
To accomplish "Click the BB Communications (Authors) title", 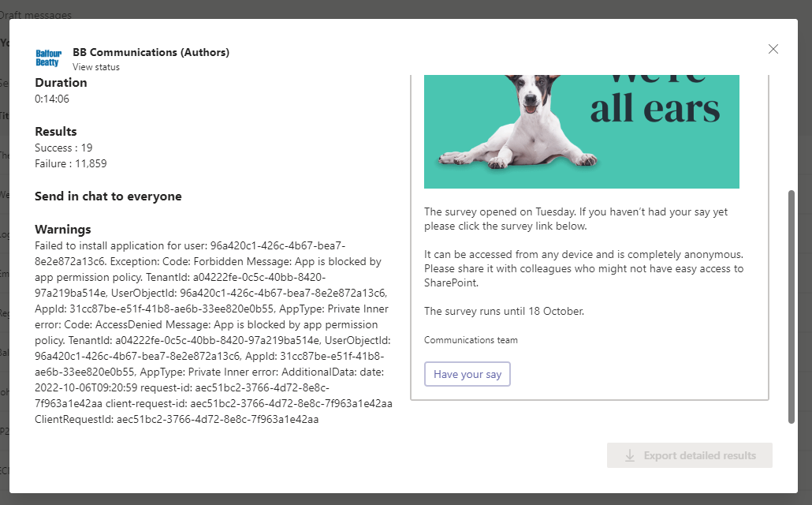I will click(151, 52).
